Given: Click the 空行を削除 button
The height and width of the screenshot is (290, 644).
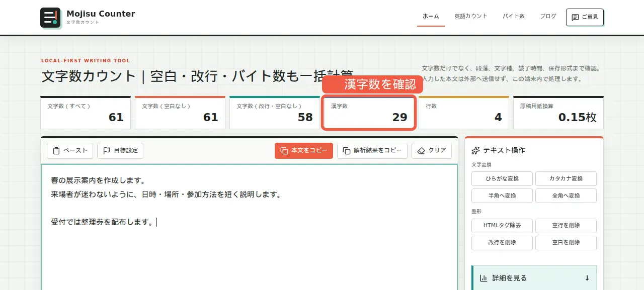Looking at the screenshot, I should click(566, 226).
